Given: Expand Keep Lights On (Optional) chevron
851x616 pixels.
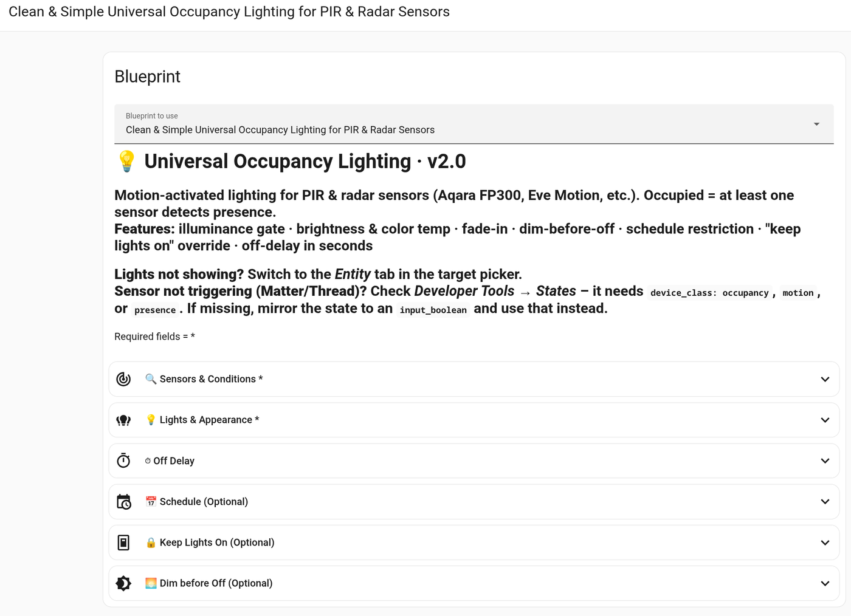Looking at the screenshot, I should tap(825, 542).
